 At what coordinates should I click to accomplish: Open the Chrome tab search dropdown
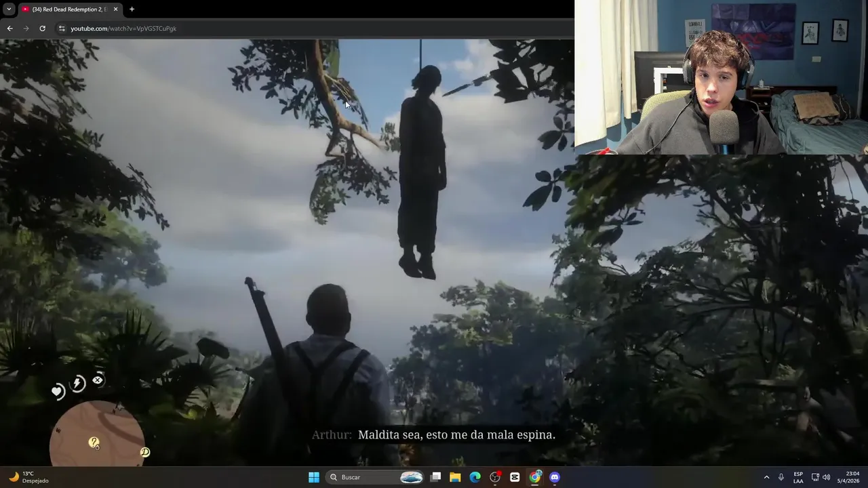coord(9,9)
